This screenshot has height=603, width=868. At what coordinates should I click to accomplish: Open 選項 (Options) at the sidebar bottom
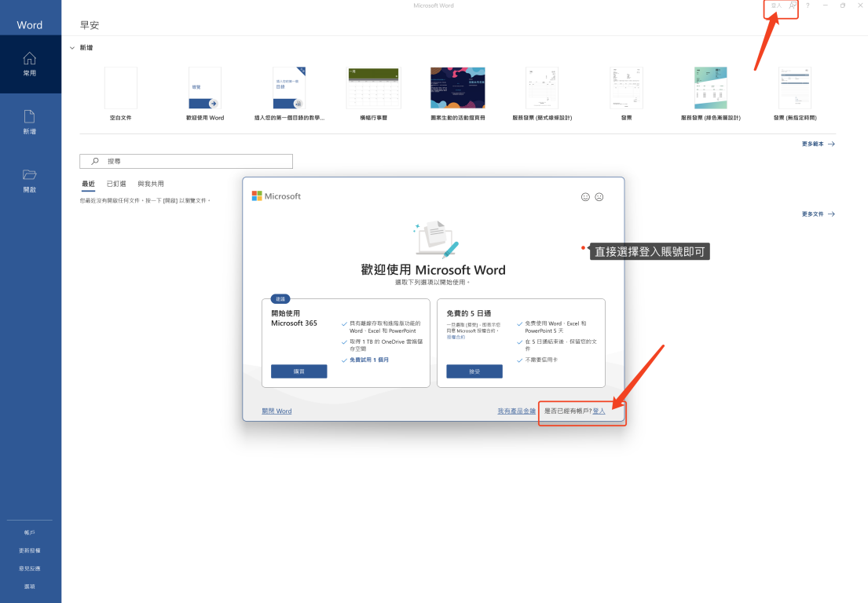point(30,587)
